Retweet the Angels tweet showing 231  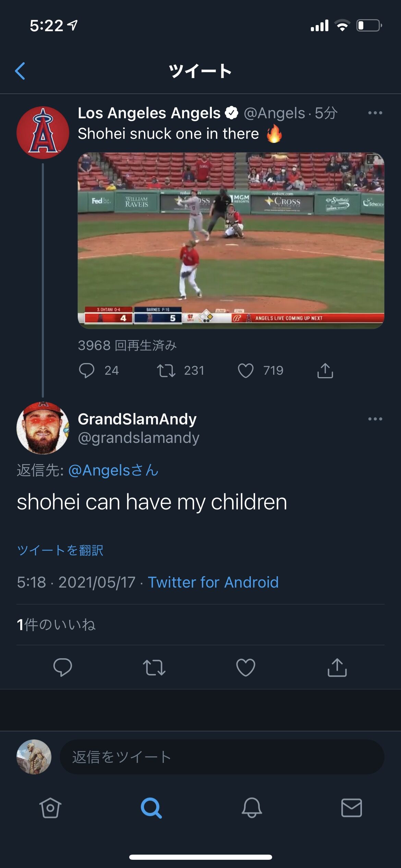(x=166, y=371)
